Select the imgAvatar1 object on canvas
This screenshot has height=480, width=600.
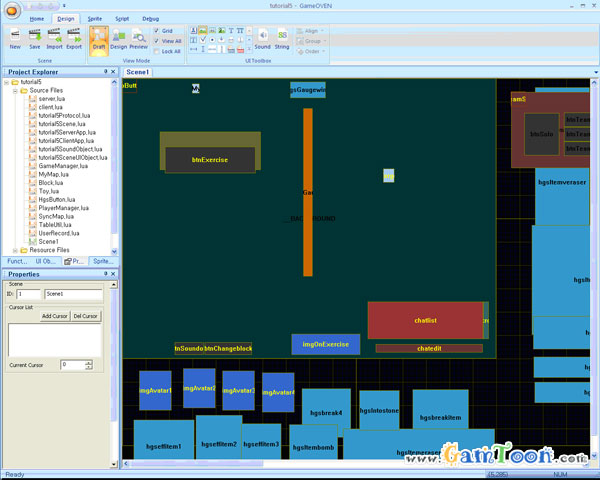click(155, 390)
